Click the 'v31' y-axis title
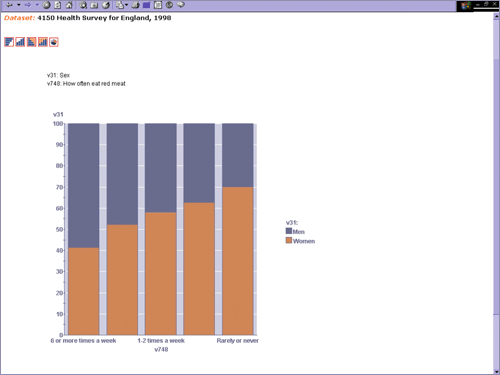Image resolution: width=500 pixels, height=375 pixels. (58, 114)
